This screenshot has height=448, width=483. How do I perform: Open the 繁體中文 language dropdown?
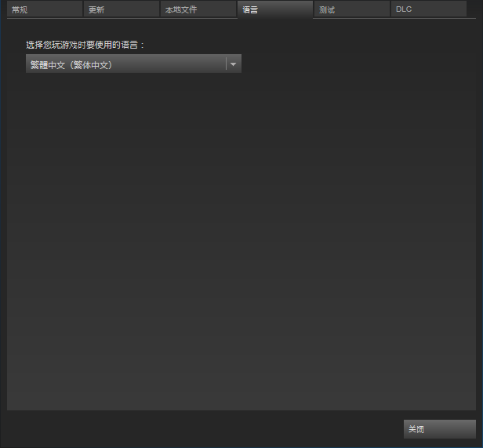pos(133,64)
